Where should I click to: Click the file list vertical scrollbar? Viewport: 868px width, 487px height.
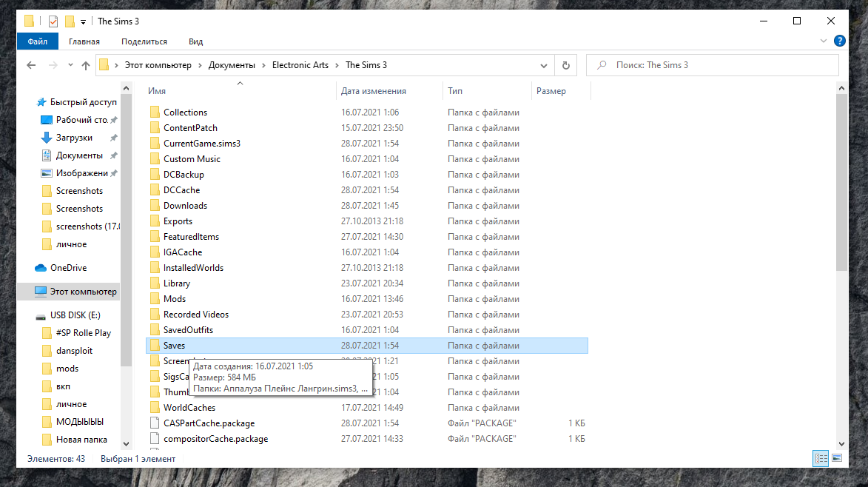point(841,183)
